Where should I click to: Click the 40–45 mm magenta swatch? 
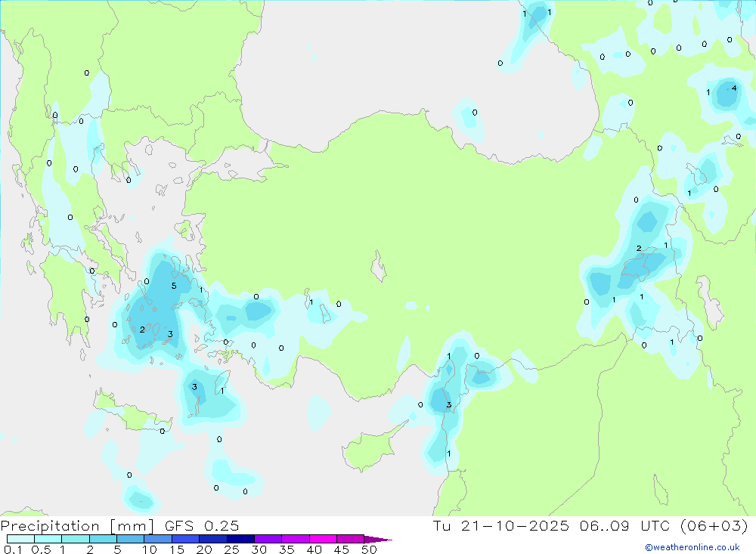pos(323,539)
